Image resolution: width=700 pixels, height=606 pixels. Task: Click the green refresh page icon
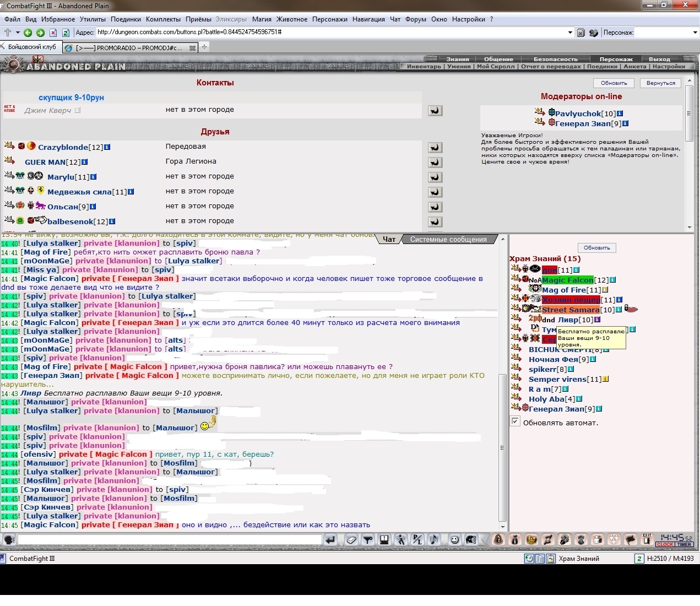click(66, 33)
